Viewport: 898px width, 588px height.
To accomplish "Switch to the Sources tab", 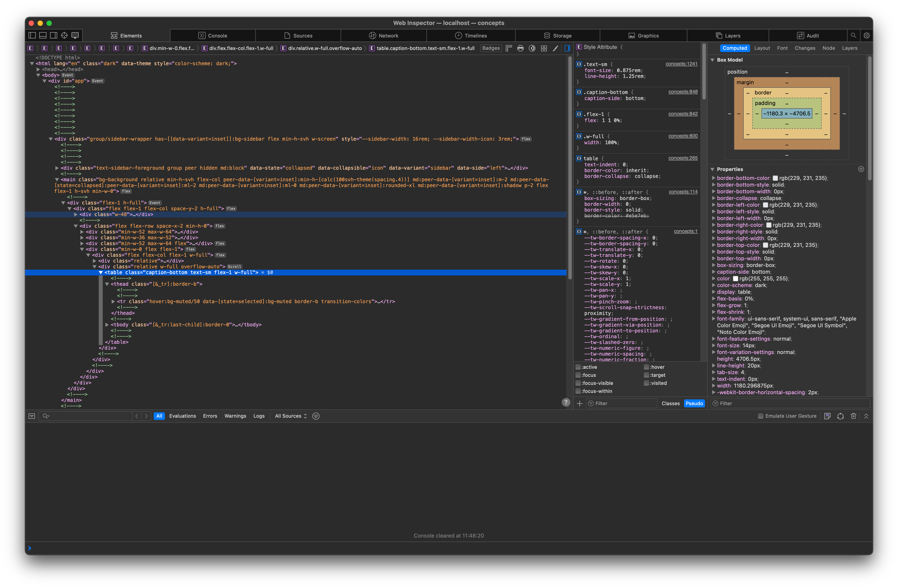I will [298, 35].
